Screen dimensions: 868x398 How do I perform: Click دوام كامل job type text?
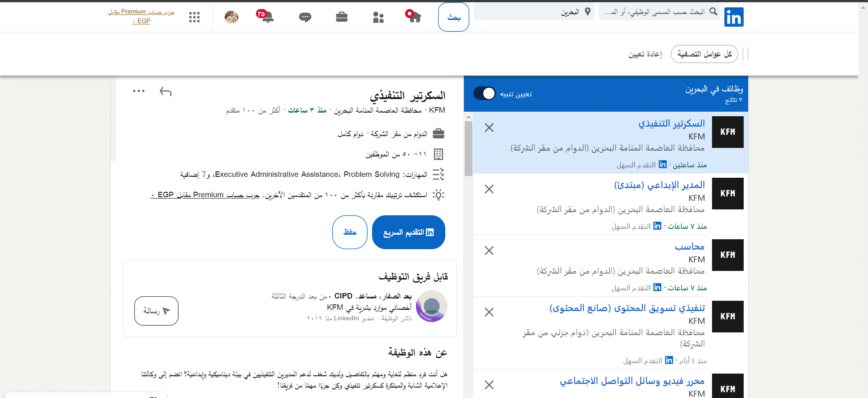[x=350, y=134]
